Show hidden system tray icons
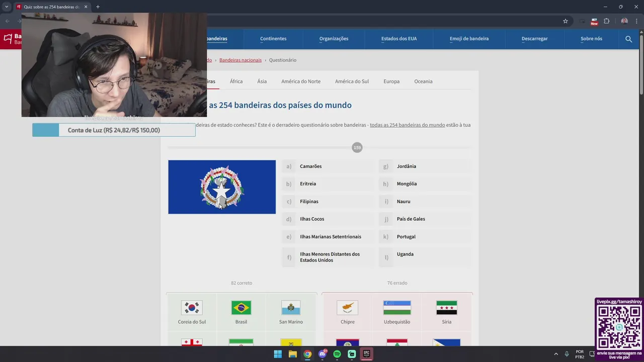 pyautogui.click(x=556, y=354)
